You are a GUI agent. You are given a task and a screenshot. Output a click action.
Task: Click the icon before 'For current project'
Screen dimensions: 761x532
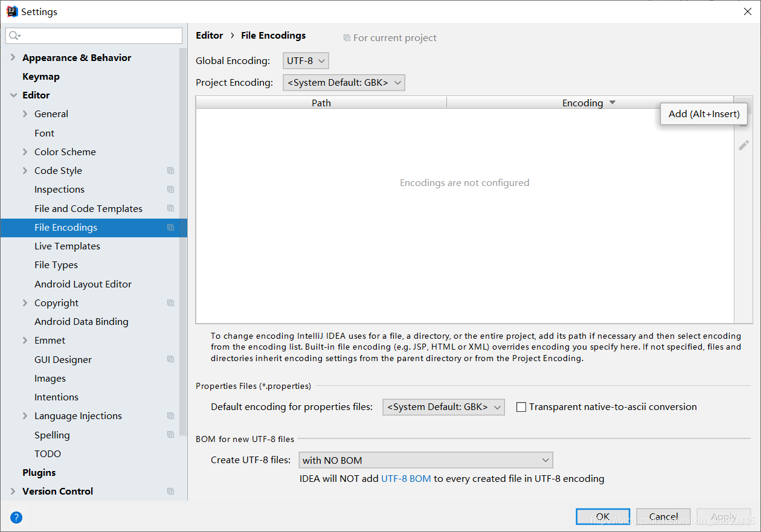[347, 38]
